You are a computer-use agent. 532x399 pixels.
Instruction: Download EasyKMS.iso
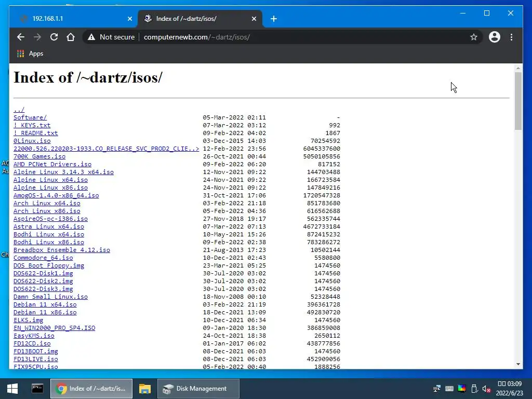(34, 336)
